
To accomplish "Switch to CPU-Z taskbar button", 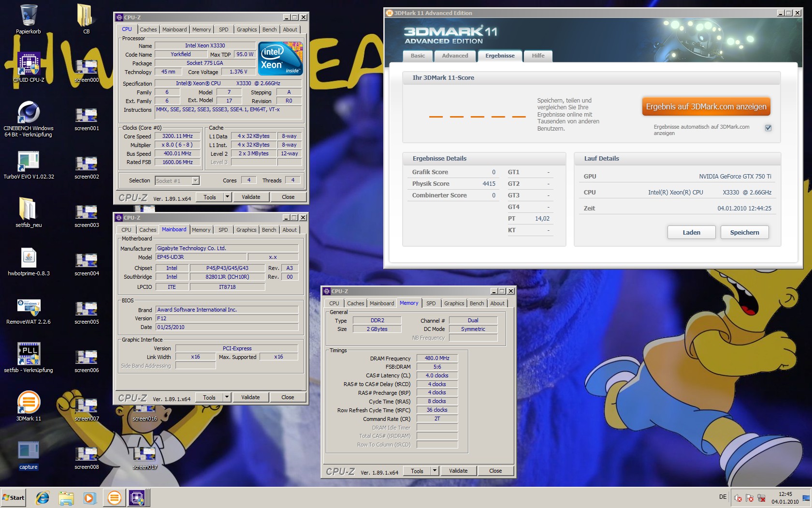I will (x=137, y=498).
